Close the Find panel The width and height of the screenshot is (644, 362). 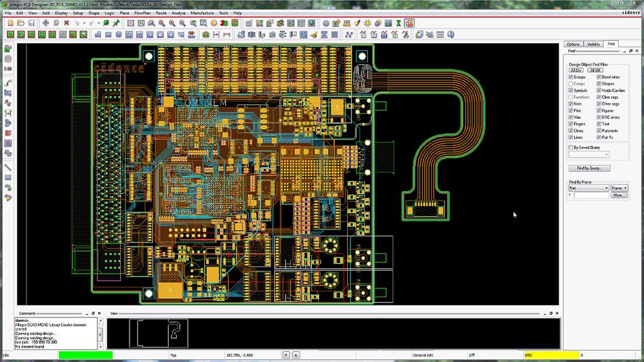pyautogui.click(x=637, y=51)
